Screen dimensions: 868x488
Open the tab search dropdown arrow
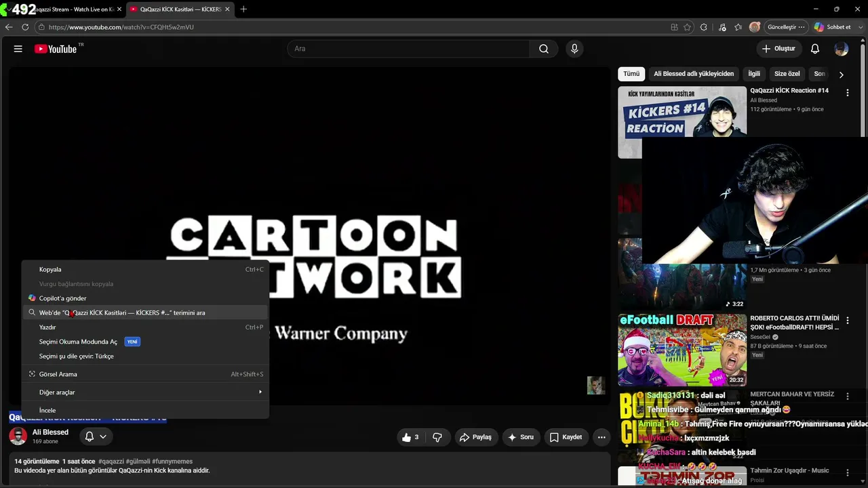[9, 9]
